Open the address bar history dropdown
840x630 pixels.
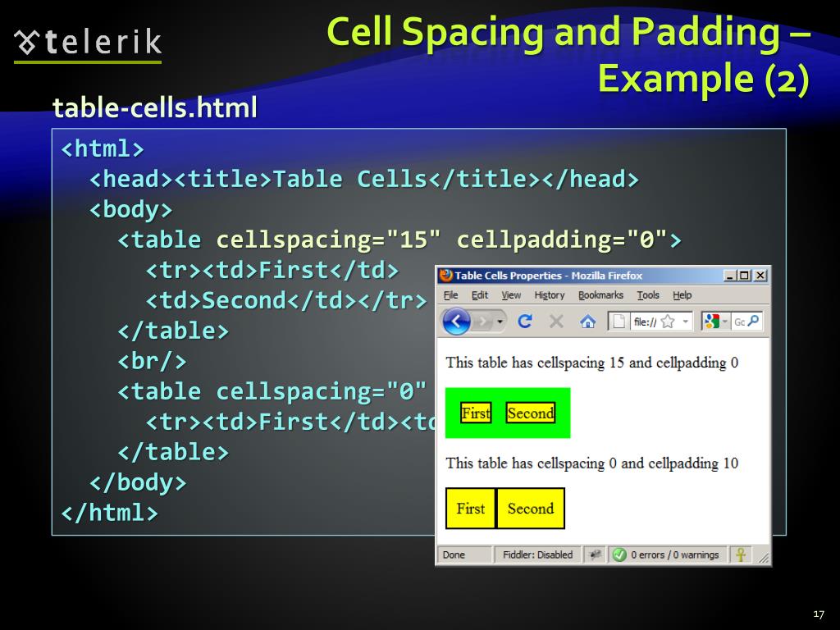pyautogui.click(x=685, y=322)
